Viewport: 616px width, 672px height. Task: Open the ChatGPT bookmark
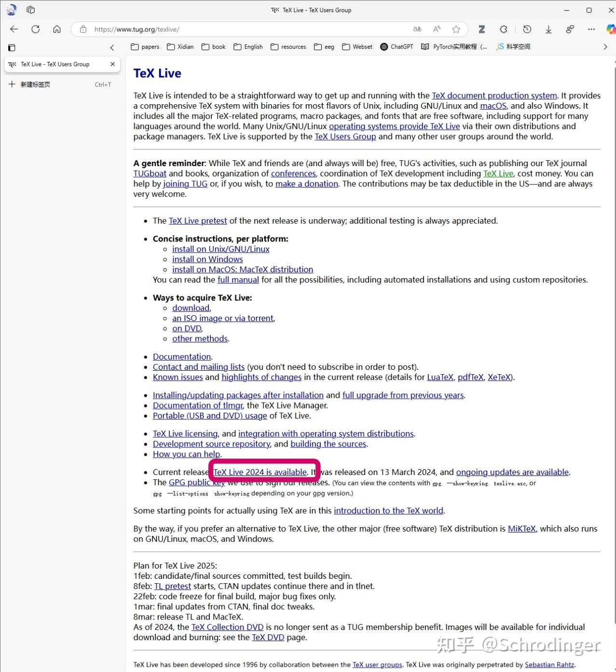click(x=397, y=47)
